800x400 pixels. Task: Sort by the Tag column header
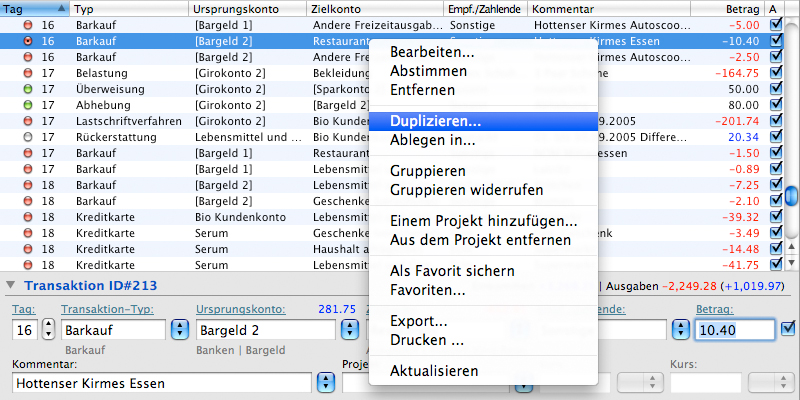tap(35, 8)
